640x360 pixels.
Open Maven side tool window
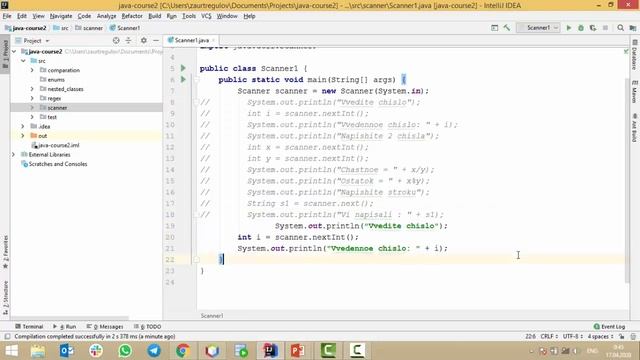635,92
